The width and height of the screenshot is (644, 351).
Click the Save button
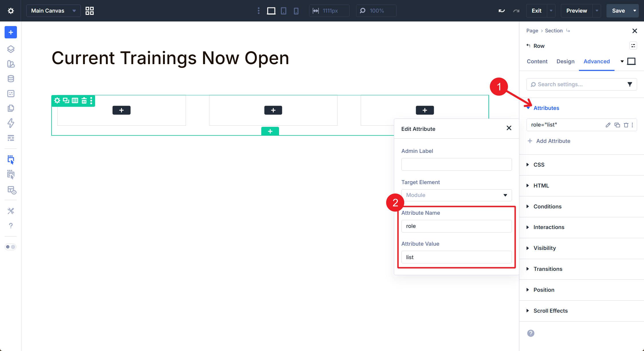click(618, 11)
